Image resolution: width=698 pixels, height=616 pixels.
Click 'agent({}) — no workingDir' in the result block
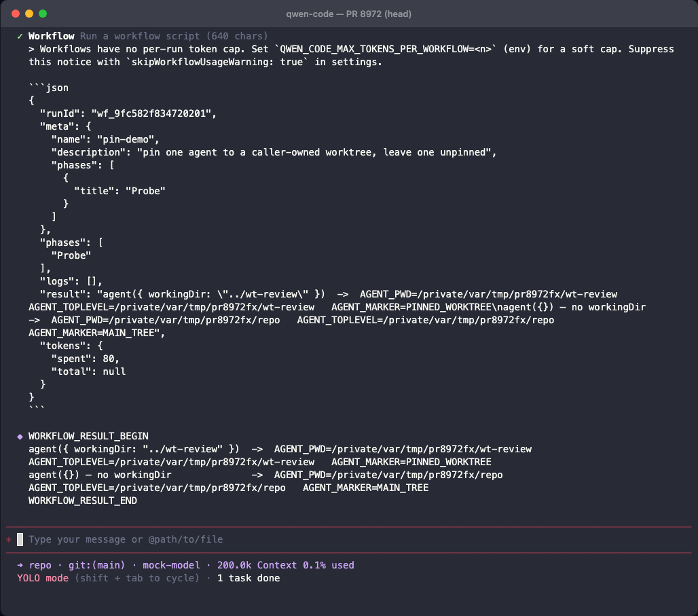pos(100,475)
